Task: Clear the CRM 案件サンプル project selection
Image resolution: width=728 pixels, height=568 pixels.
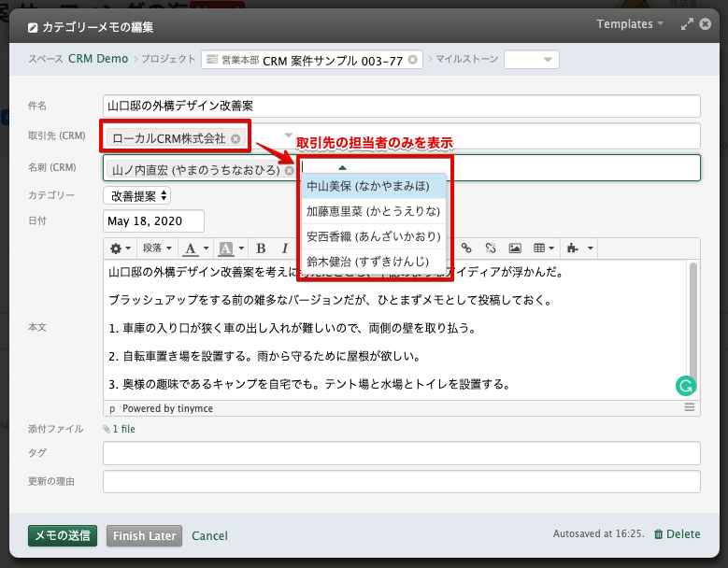Action: coord(412,60)
